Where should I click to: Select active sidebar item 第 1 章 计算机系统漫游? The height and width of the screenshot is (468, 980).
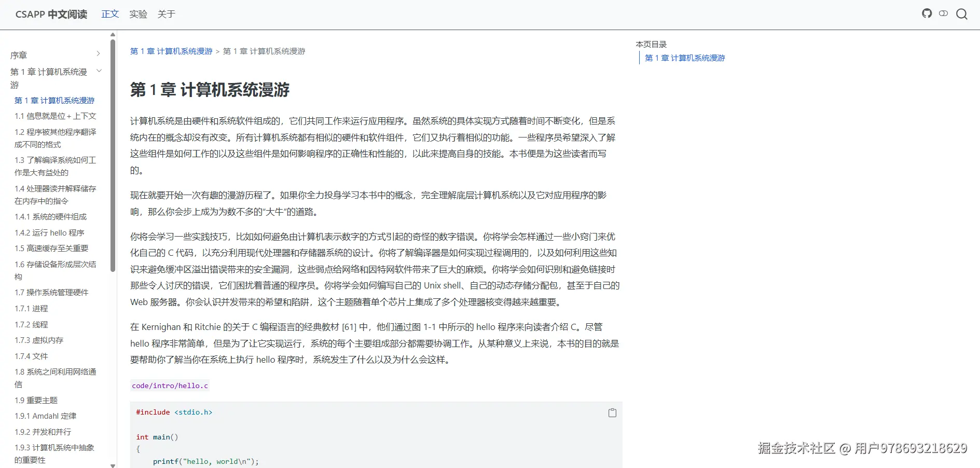pyautogui.click(x=54, y=101)
